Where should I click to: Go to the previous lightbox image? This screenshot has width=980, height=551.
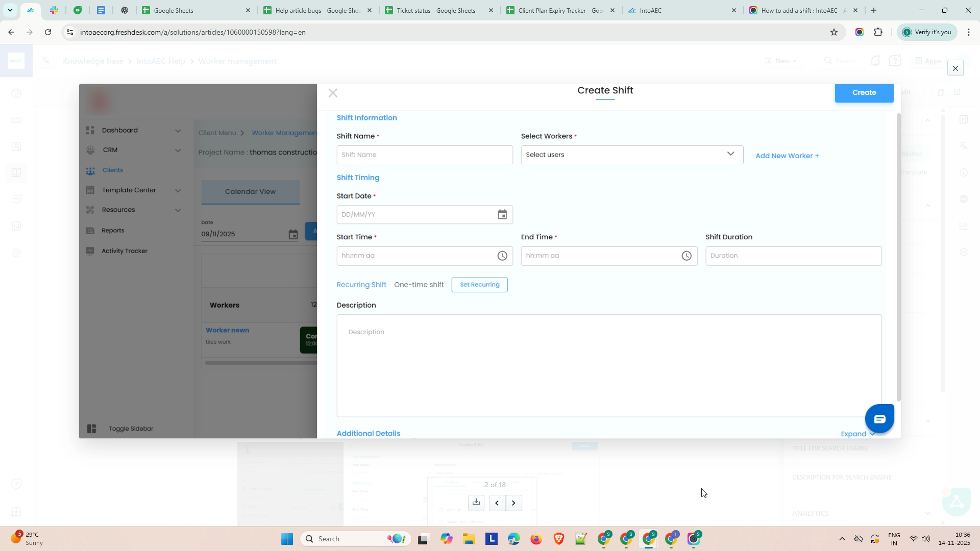(x=497, y=503)
